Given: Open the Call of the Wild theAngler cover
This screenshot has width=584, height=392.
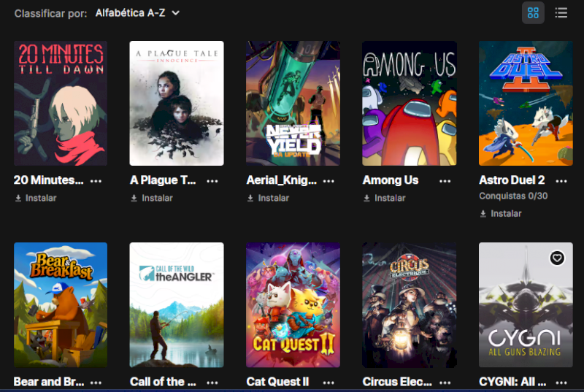Looking at the screenshot, I should point(177,305).
